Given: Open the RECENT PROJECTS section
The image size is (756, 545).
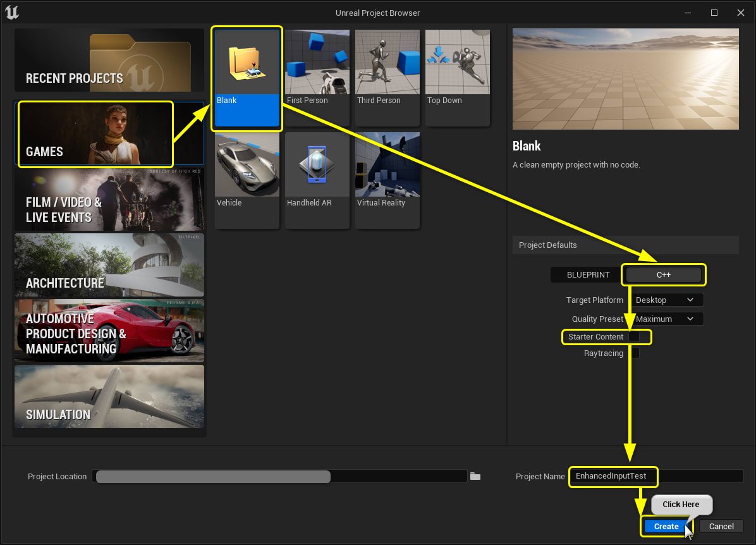Looking at the screenshot, I should (x=108, y=59).
